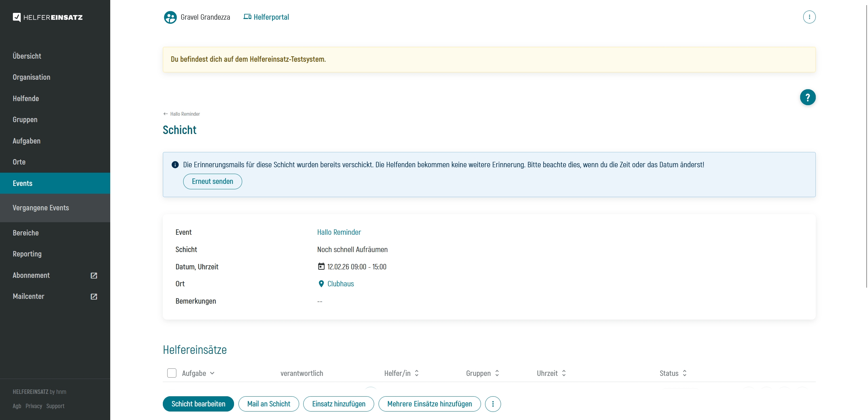Image resolution: width=868 pixels, height=420 pixels.
Task: Go back via Hallo Reminder arrow
Action: click(x=166, y=114)
